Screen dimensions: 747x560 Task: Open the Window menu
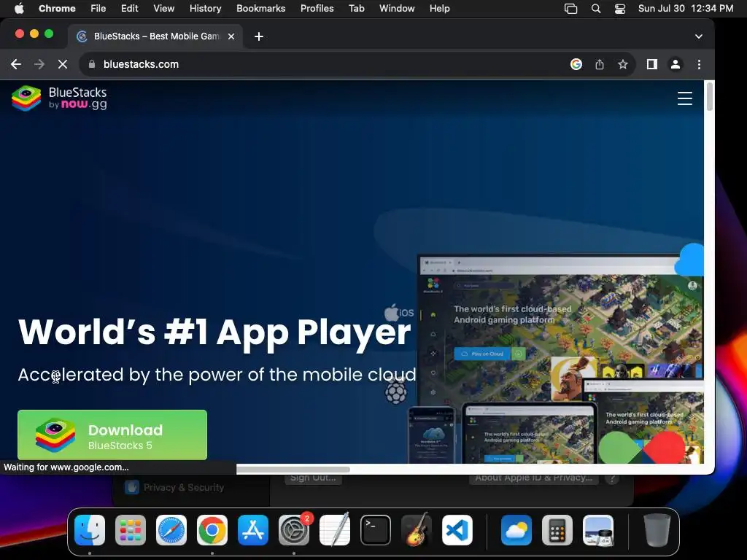pyautogui.click(x=397, y=9)
